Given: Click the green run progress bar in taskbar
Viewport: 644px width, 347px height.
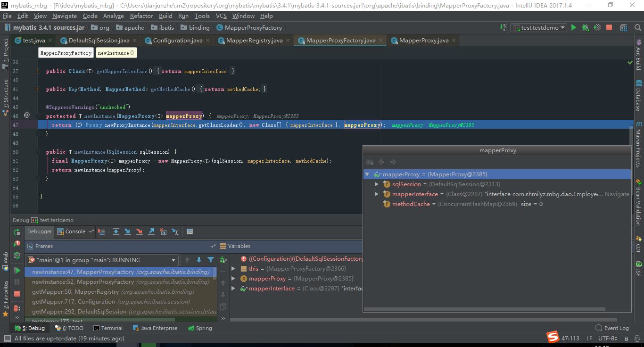Looking at the screenshot, I should [x=149, y=345].
